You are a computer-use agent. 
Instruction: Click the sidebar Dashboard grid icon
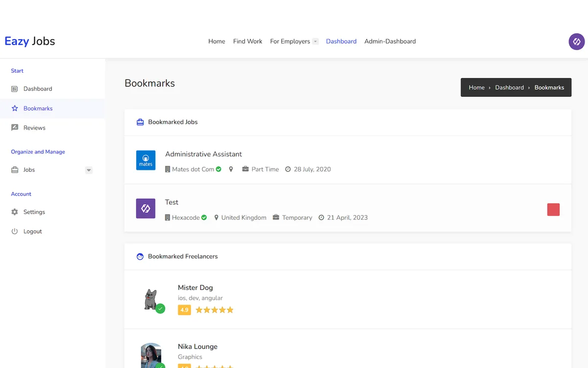pos(15,89)
